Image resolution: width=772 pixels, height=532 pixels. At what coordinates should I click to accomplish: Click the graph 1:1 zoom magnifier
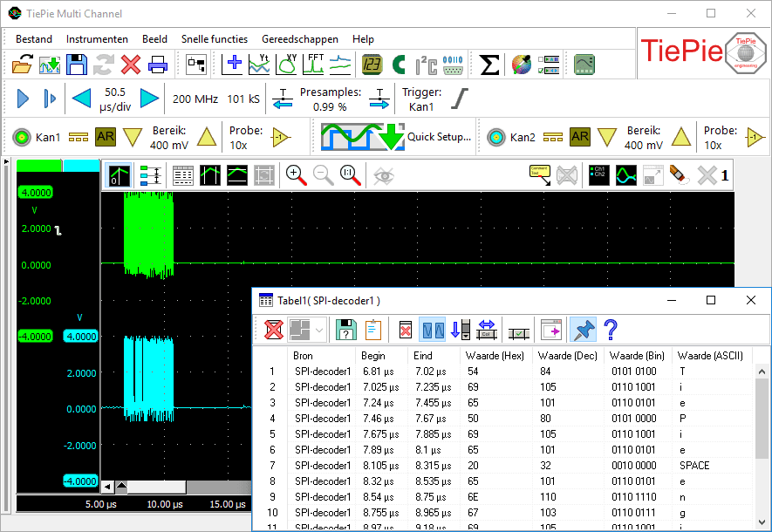click(x=350, y=175)
